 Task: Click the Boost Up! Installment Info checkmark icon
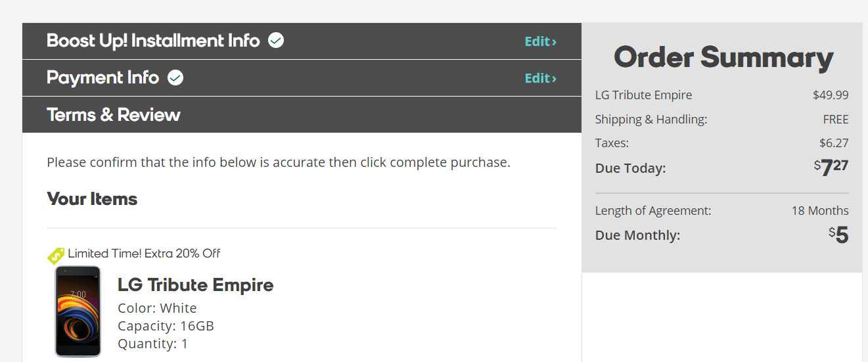click(x=276, y=41)
